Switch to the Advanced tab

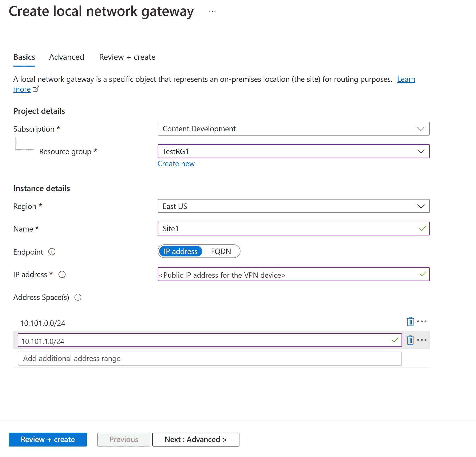coord(66,57)
